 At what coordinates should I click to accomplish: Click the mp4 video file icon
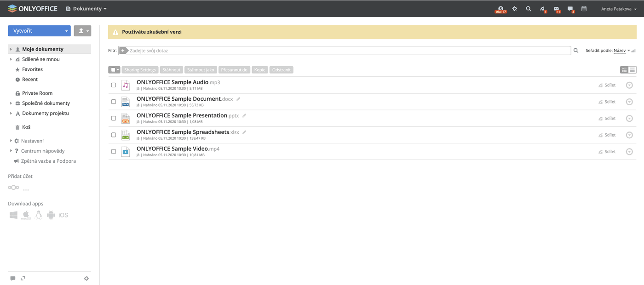click(125, 151)
